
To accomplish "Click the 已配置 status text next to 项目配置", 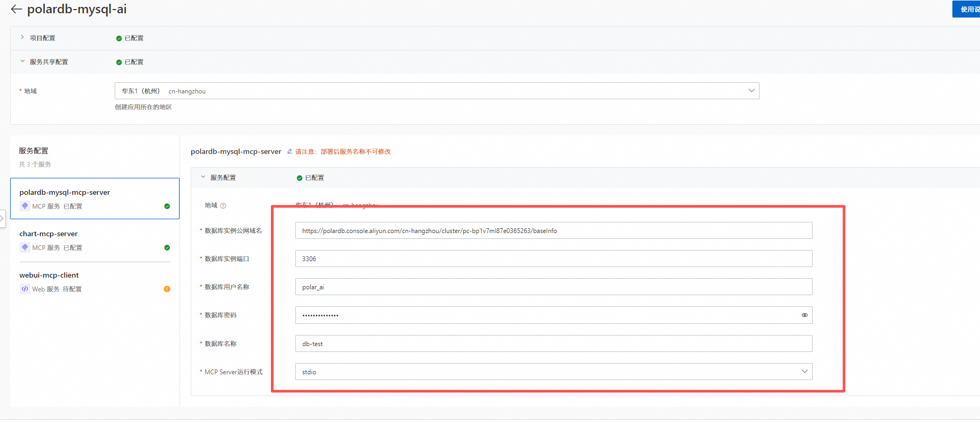I will point(134,38).
